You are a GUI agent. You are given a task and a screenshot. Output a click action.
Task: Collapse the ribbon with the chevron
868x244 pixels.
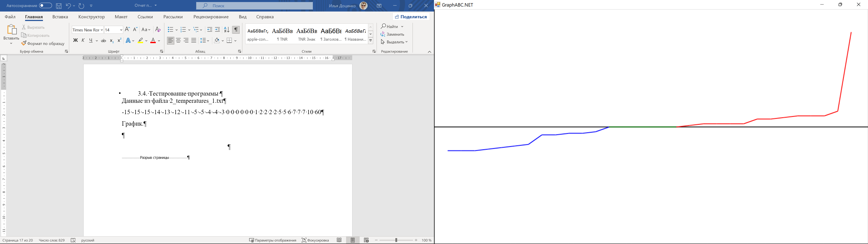point(429,52)
